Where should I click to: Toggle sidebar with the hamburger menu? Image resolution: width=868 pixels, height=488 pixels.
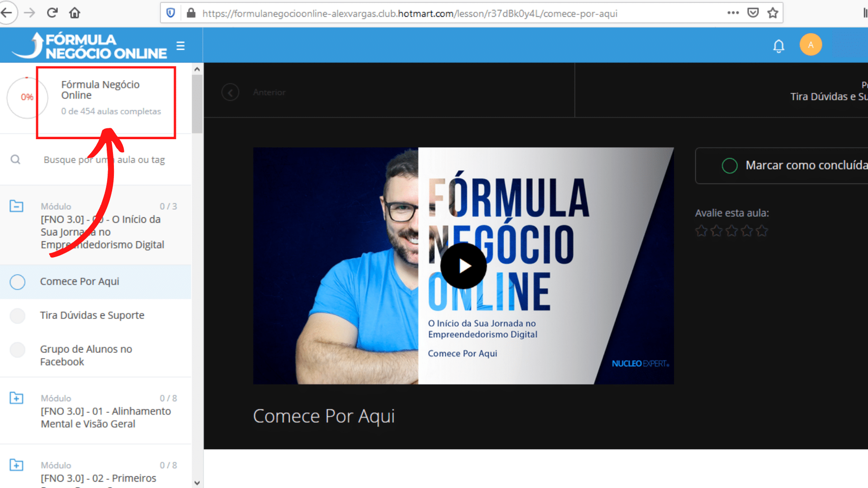point(180,46)
